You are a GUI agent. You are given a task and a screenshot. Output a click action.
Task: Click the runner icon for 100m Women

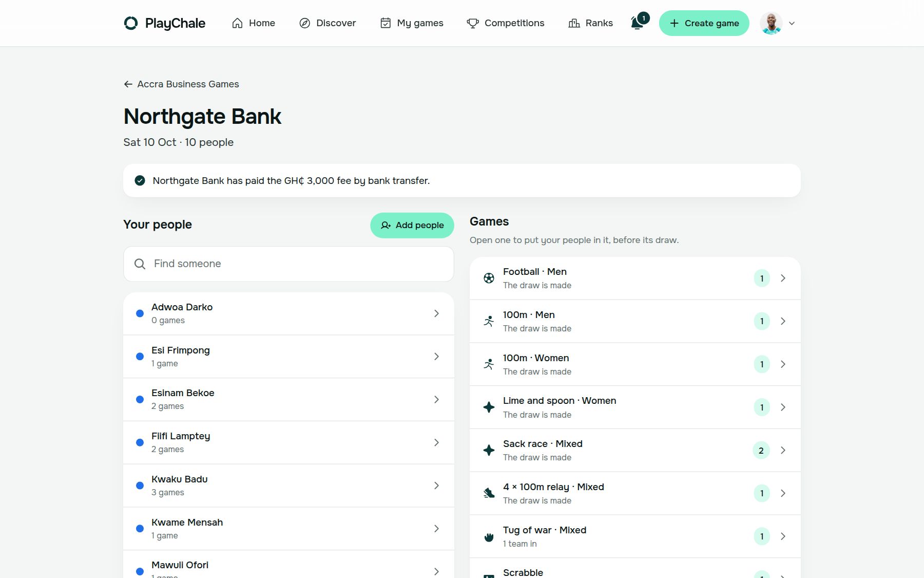coord(489,364)
